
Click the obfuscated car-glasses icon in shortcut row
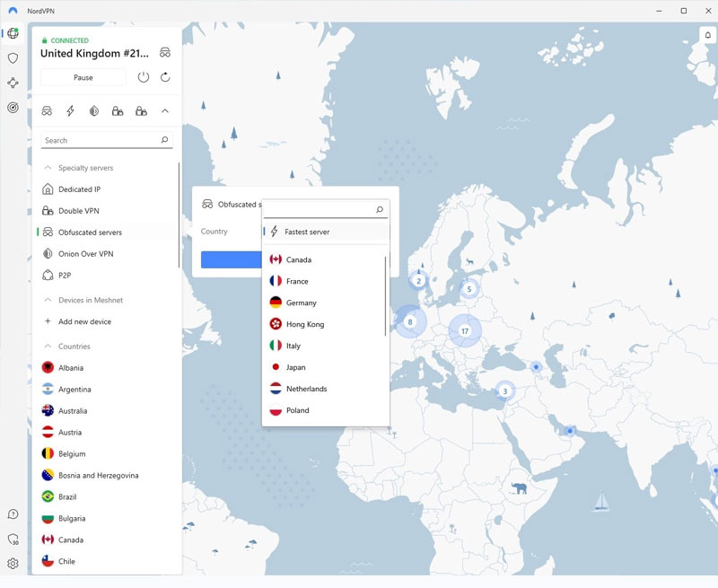click(x=47, y=110)
